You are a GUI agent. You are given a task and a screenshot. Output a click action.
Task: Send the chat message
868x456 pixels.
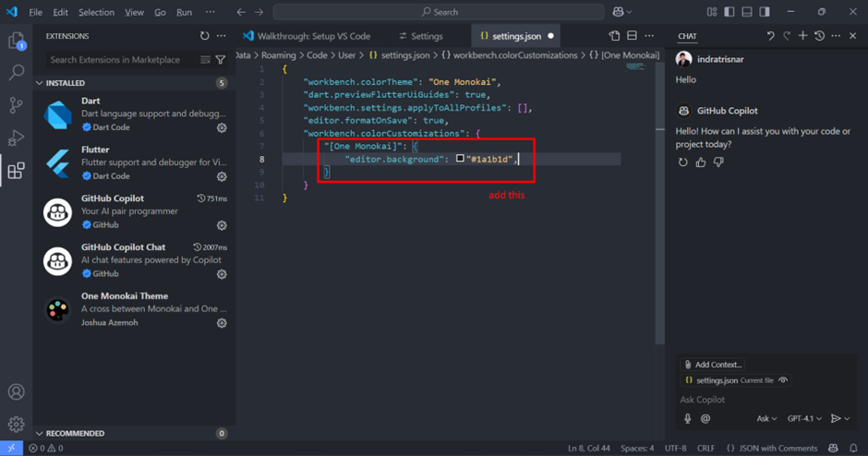[836, 419]
